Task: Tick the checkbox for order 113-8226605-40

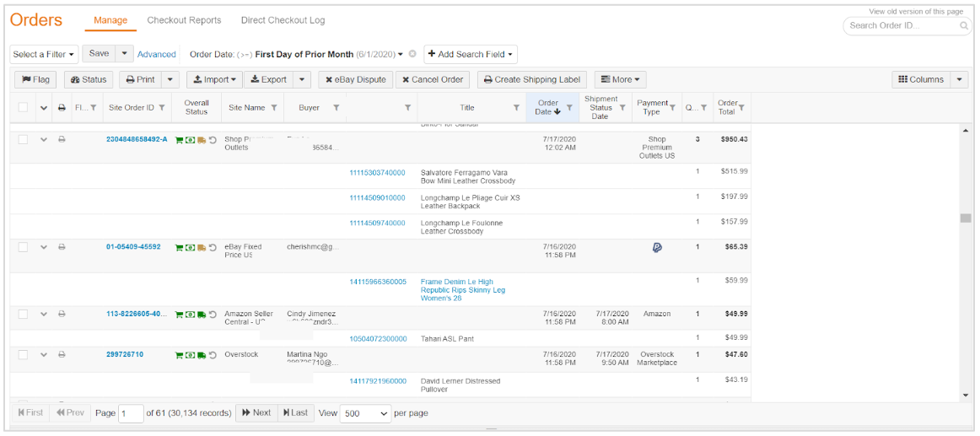Action: (x=23, y=314)
